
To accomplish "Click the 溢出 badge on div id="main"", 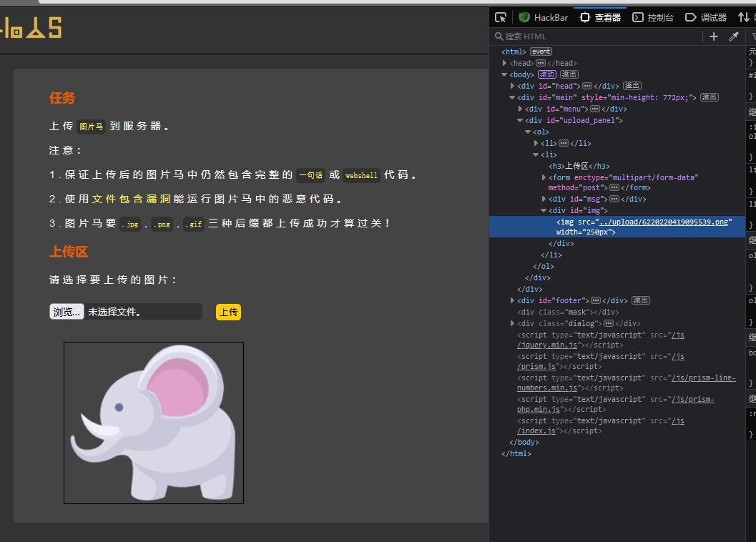I will point(710,97).
